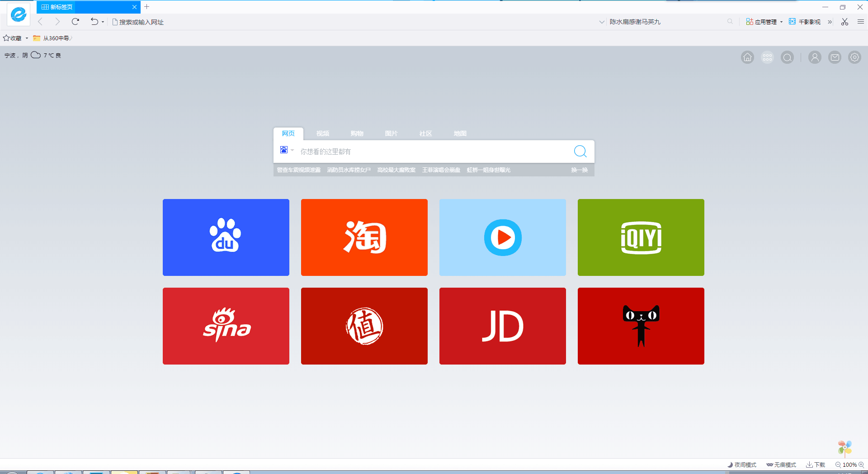Open the 值 shortcut tile
The image size is (868, 474).
[x=364, y=326]
